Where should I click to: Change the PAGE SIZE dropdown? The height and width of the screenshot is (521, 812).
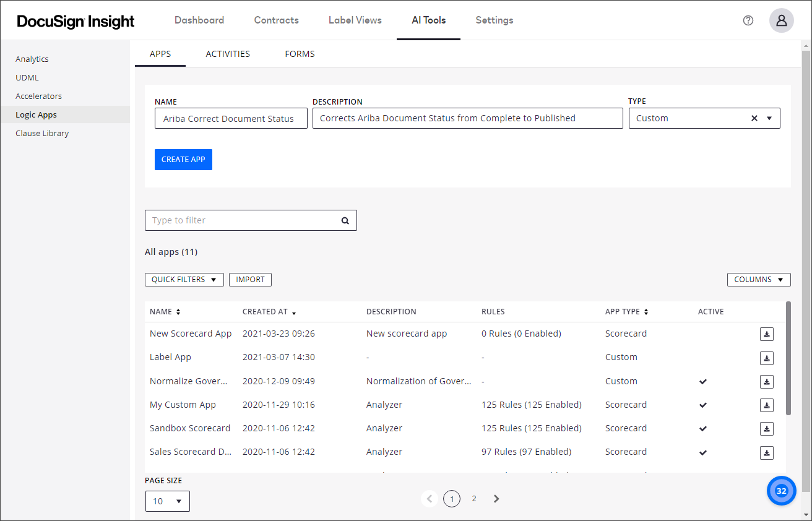pos(167,501)
